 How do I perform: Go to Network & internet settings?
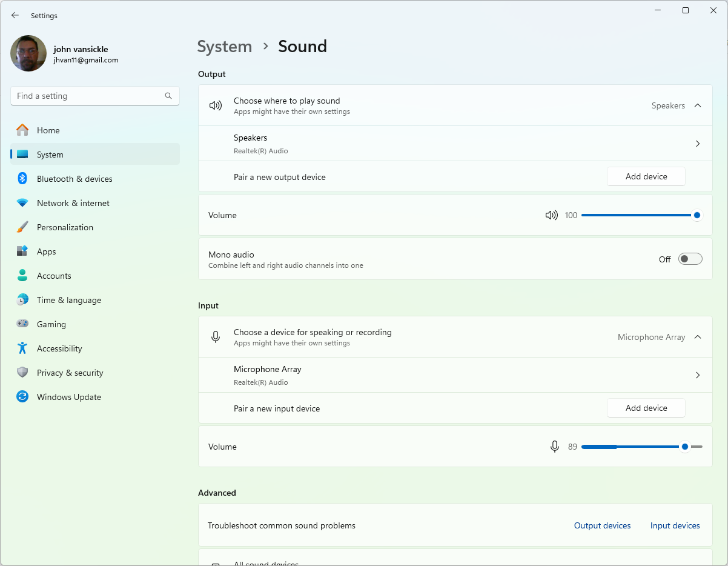tap(95, 203)
